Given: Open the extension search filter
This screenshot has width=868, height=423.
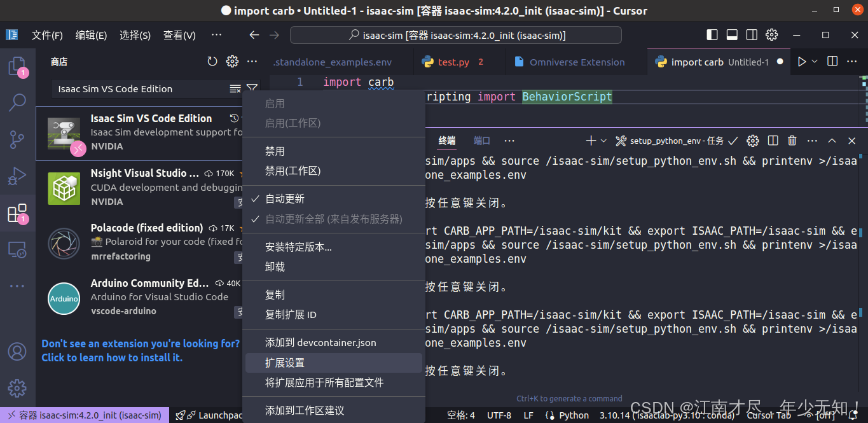Looking at the screenshot, I should click(x=252, y=89).
